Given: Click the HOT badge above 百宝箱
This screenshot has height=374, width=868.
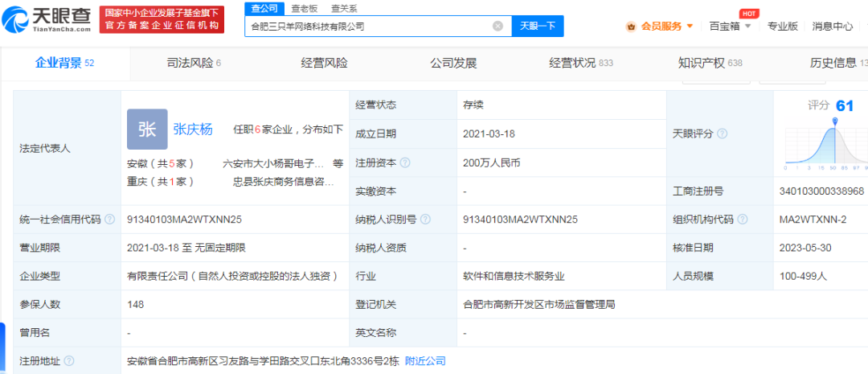Looking at the screenshot, I should pos(749,13).
